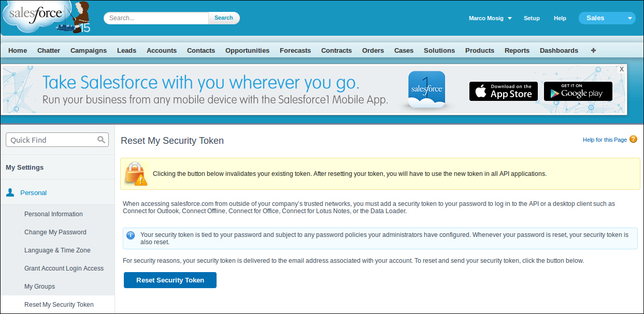The width and height of the screenshot is (644, 314).
Task: Click the Personal user silhouette icon
Action: click(x=10, y=192)
